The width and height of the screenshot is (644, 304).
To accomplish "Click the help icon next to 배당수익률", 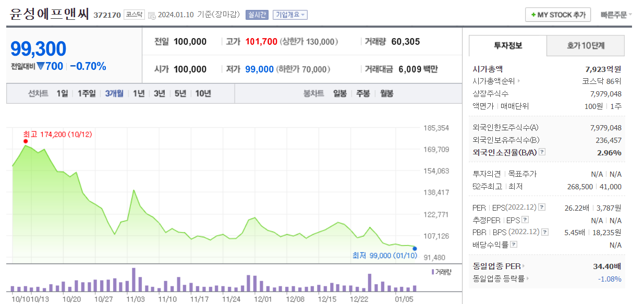I will [x=514, y=245].
